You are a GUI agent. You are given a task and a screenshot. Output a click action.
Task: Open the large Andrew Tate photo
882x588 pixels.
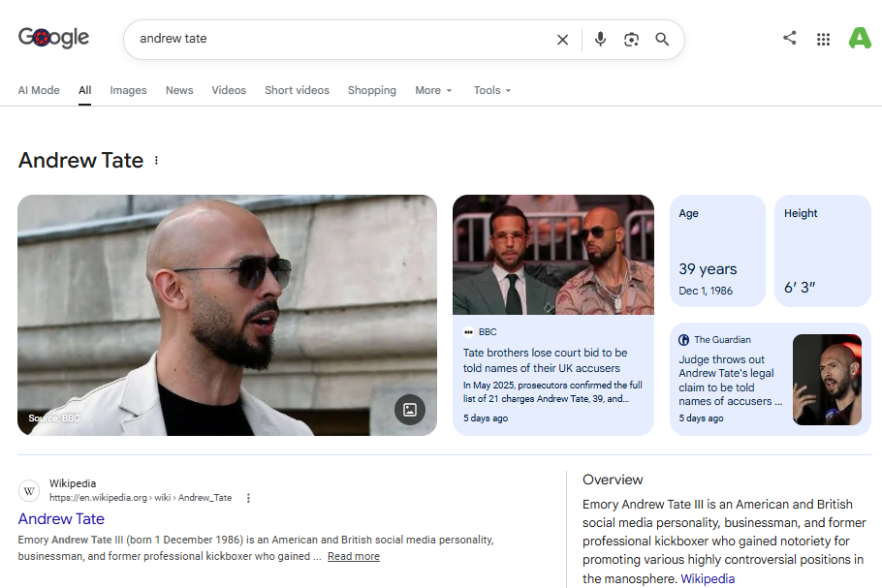pos(227,315)
